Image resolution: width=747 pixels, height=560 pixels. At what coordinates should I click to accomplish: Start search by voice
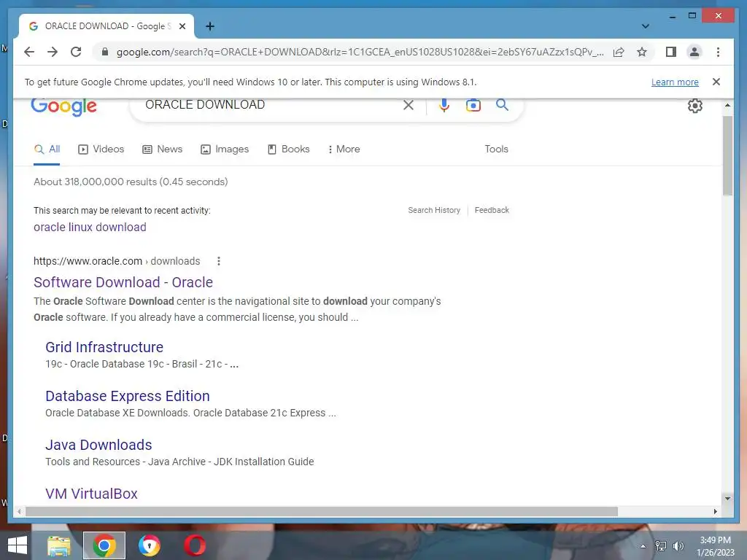[444, 105]
